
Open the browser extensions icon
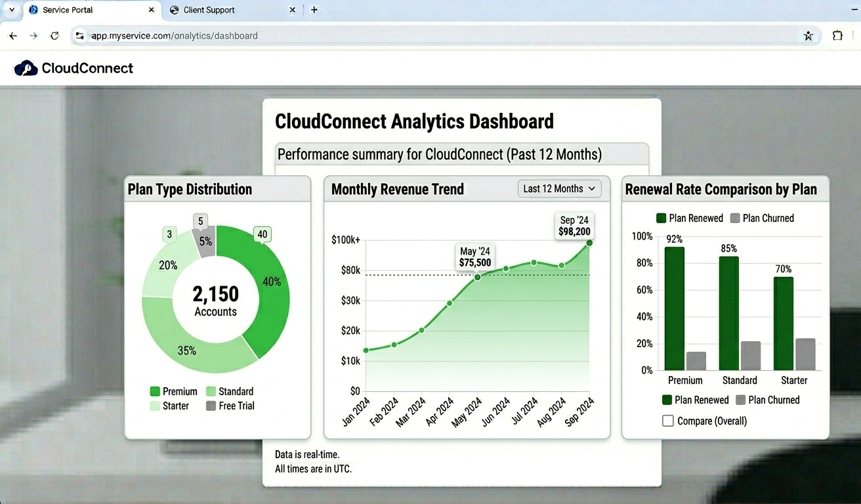pyautogui.click(x=837, y=36)
